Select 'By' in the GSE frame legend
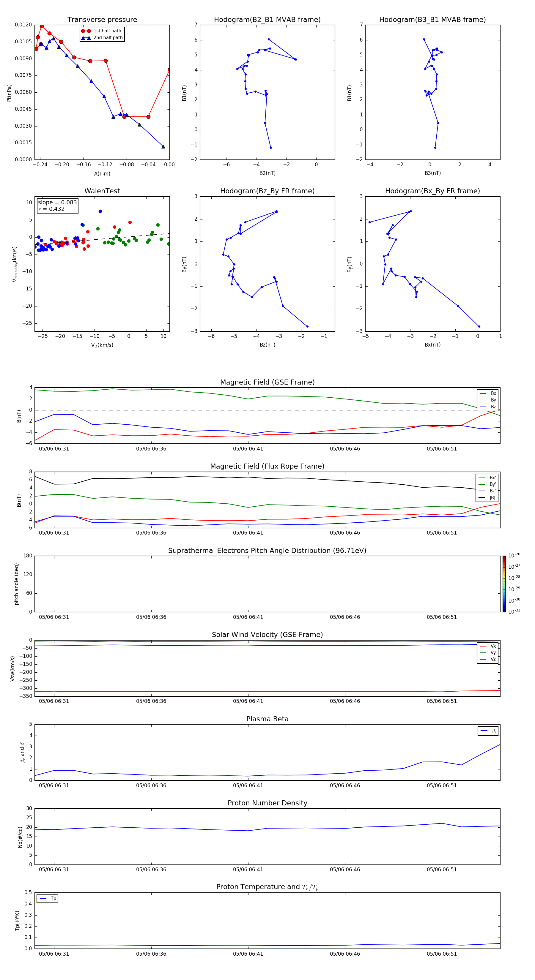 pos(488,400)
